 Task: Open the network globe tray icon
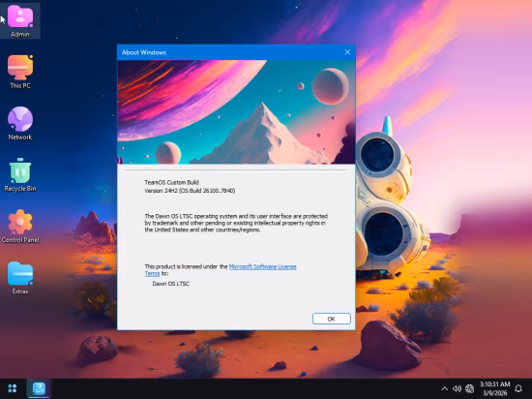pyautogui.click(x=469, y=388)
